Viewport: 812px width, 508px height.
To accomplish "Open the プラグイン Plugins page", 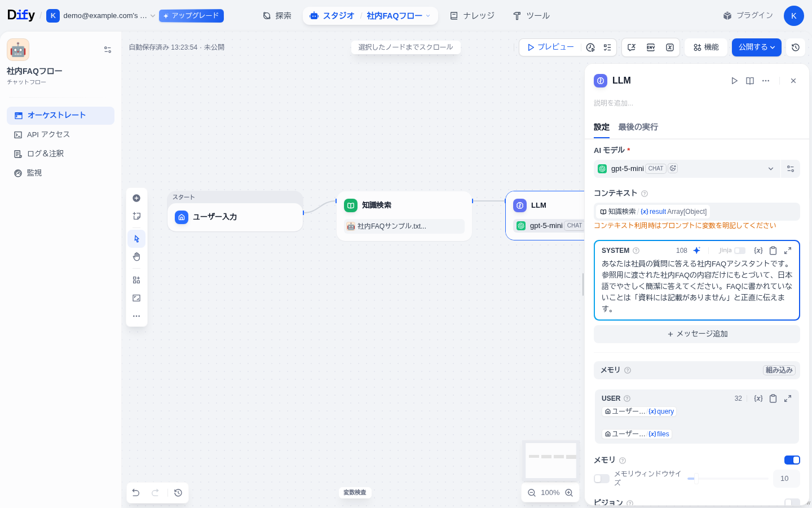I will coord(748,16).
